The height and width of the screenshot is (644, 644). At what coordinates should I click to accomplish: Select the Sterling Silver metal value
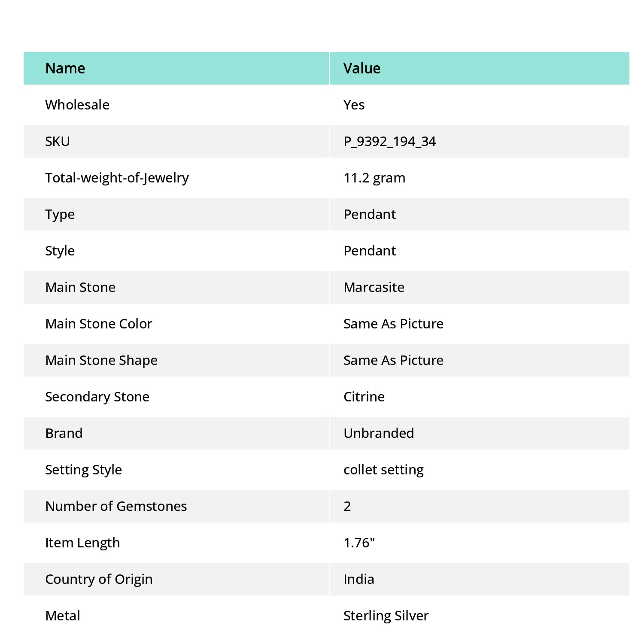386,616
